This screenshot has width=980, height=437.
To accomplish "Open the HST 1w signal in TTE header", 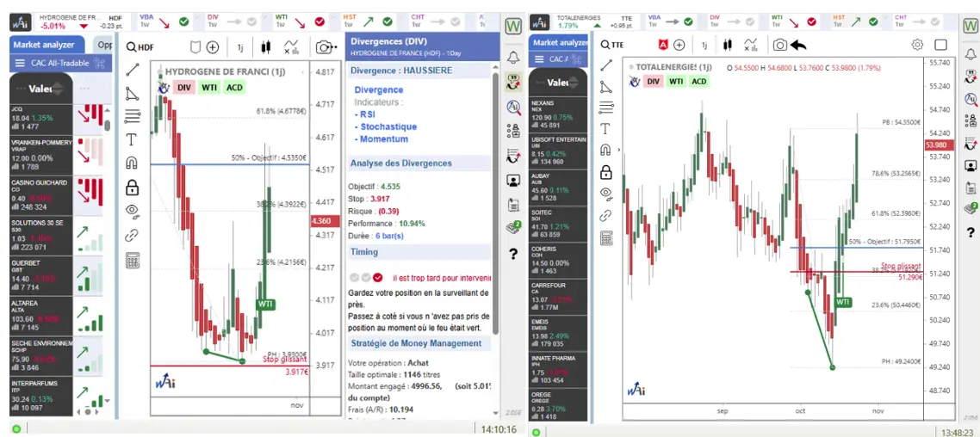I will [x=856, y=21].
